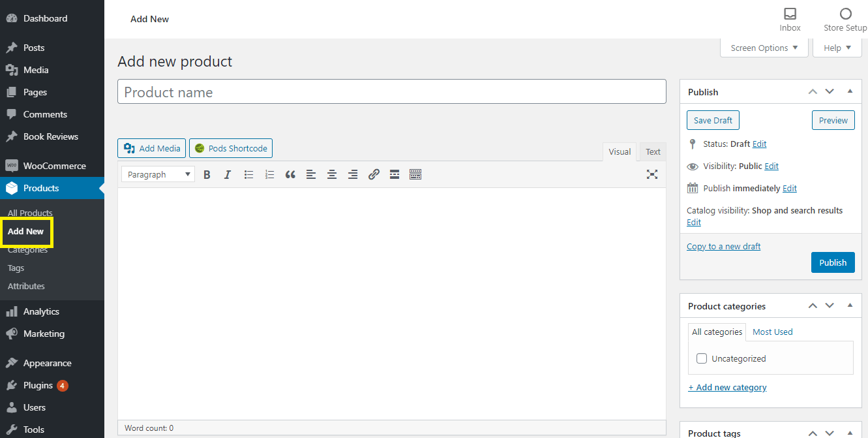Open the Paragraph format dropdown
This screenshot has height=438, width=868.
click(x=158, y=174)
